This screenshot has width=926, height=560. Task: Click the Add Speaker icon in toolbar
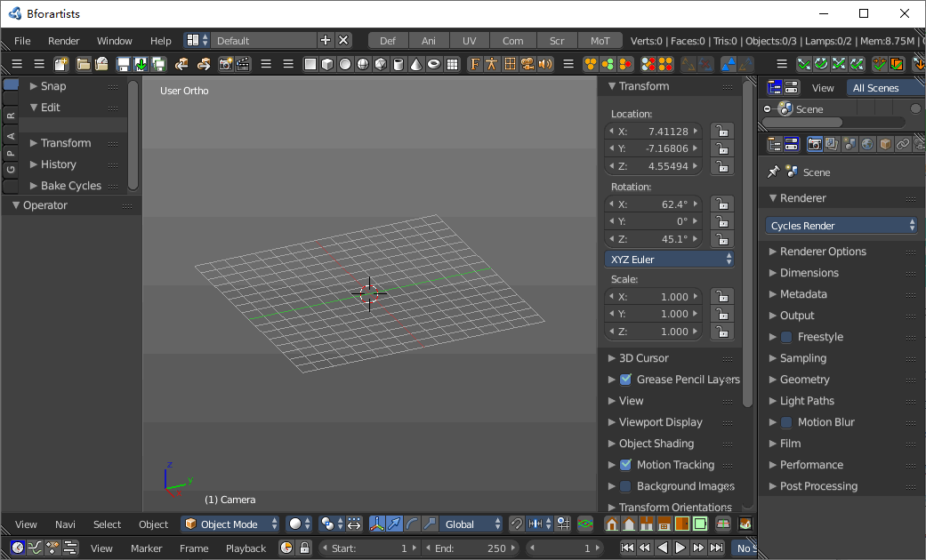coord(544,64)
